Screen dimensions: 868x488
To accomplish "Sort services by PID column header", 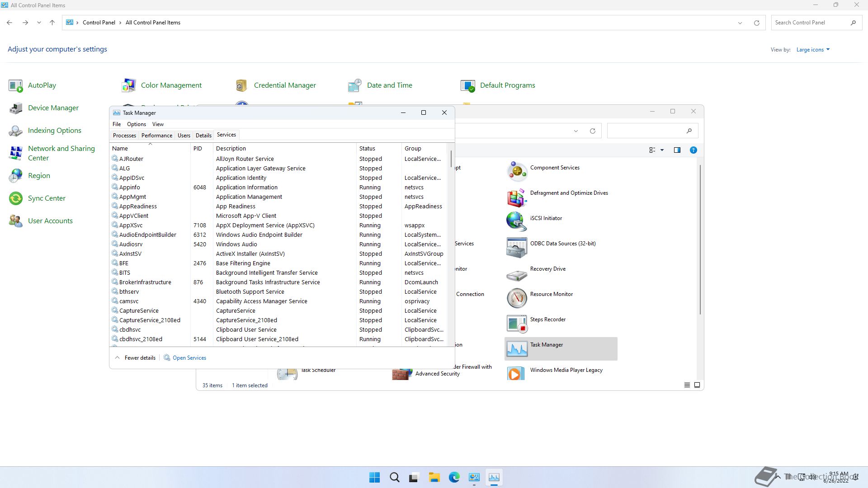I will click(x=202, y=148).
